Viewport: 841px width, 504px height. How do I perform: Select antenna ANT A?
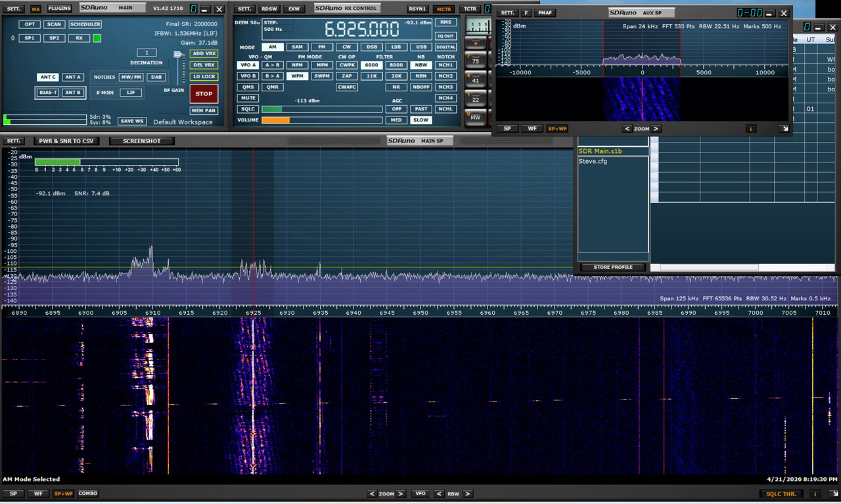(73, 77)
